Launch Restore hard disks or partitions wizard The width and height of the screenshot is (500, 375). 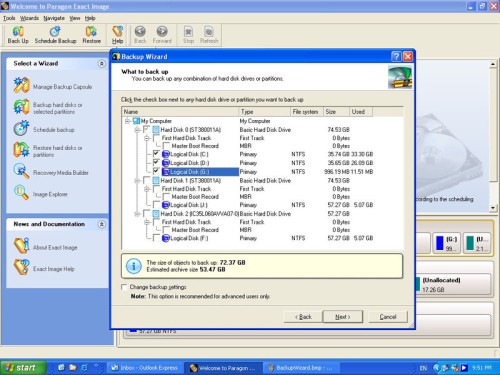point(21,150)
